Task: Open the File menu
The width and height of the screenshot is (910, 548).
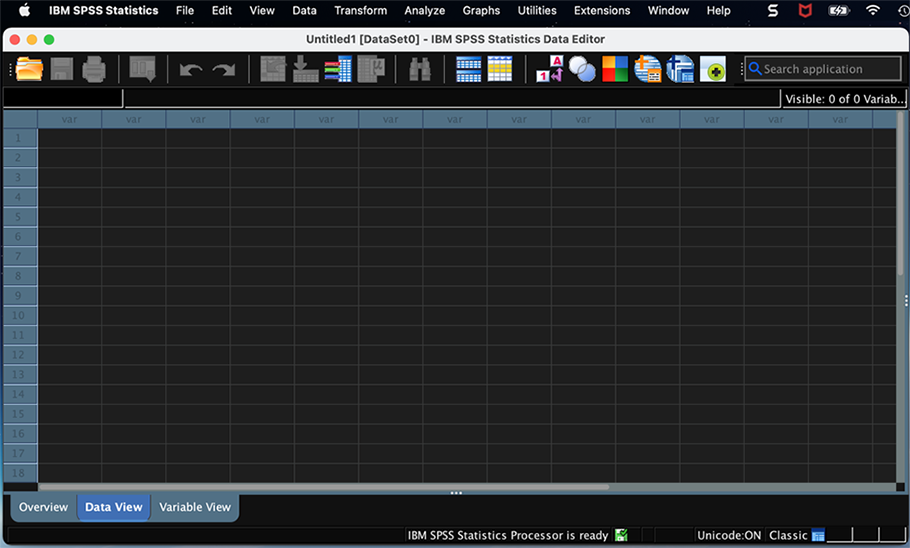Action: click(185, 10)
